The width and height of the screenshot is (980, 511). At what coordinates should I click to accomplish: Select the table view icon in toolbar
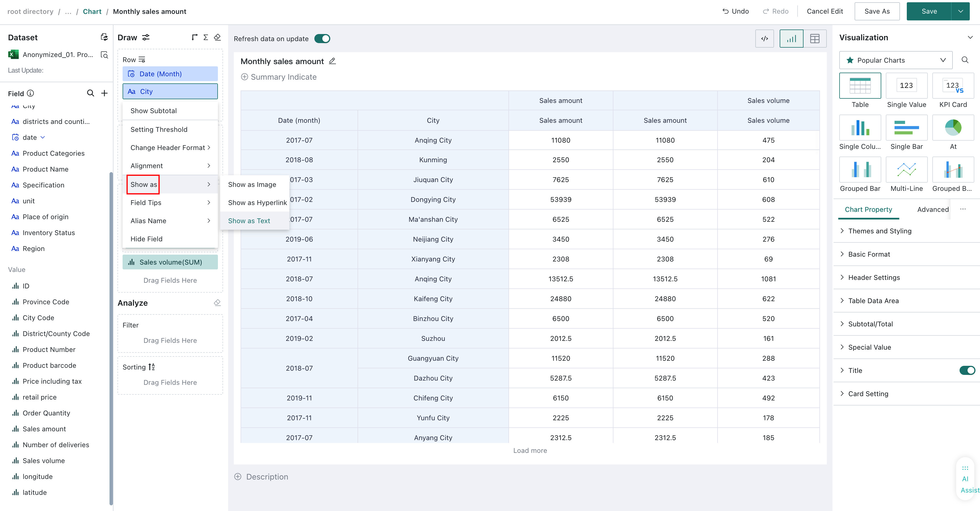pyautogui.click(x=815, y=38)
